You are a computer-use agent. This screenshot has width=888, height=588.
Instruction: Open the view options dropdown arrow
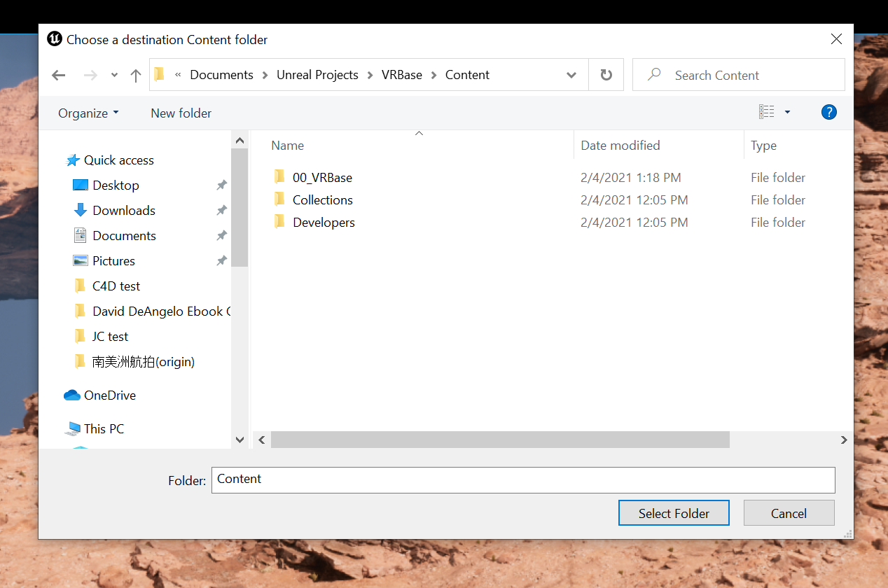[787, 112]
